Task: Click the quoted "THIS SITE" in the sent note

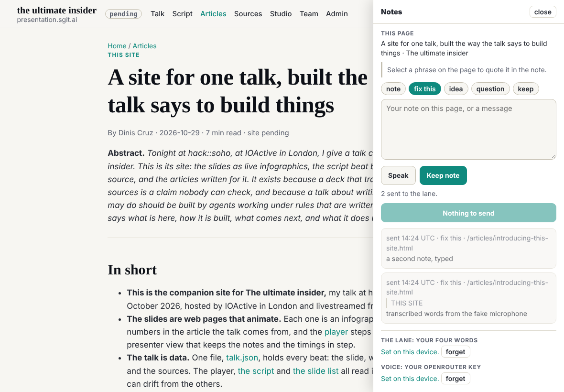Action: pyautogui.click(x=407, y=303)
